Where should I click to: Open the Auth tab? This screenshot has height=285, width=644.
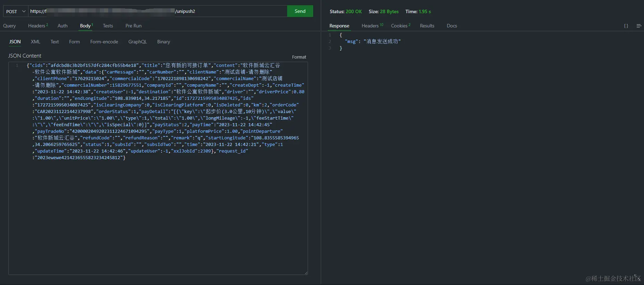coord(62,26)
